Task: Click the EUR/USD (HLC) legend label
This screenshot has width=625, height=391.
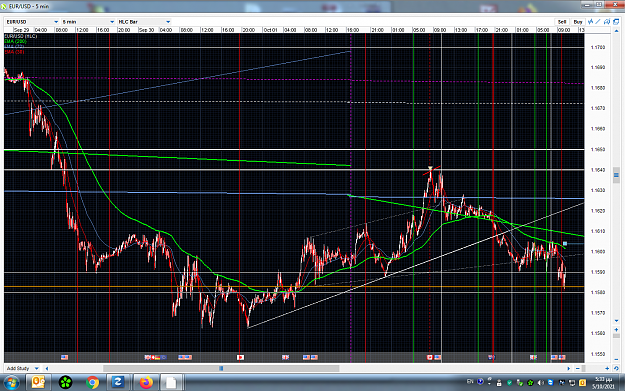Action: point(21,36)
